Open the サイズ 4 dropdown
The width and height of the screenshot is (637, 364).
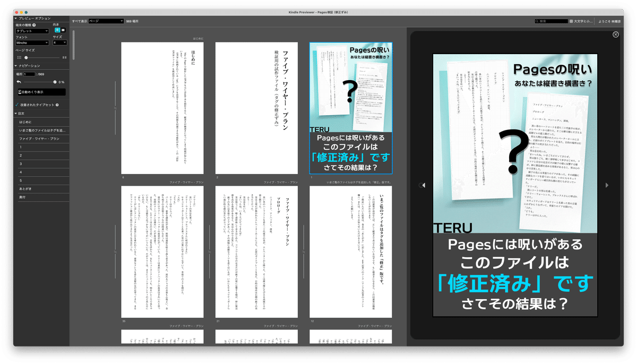click(59, 42)
